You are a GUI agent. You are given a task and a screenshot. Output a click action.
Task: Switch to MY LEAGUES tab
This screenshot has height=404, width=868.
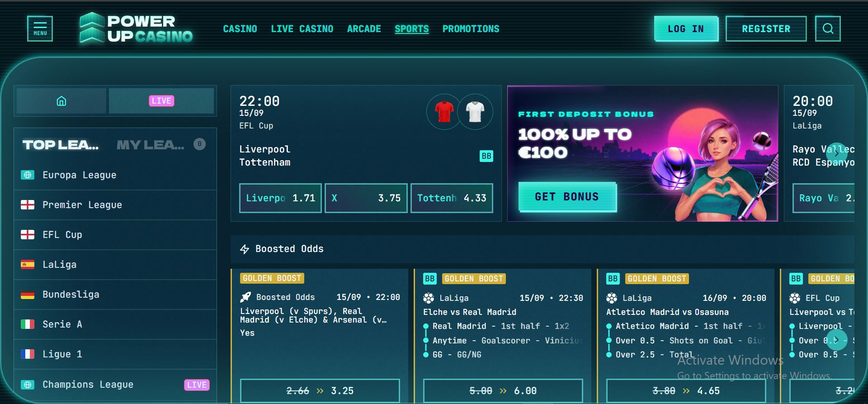coord(151,145)
